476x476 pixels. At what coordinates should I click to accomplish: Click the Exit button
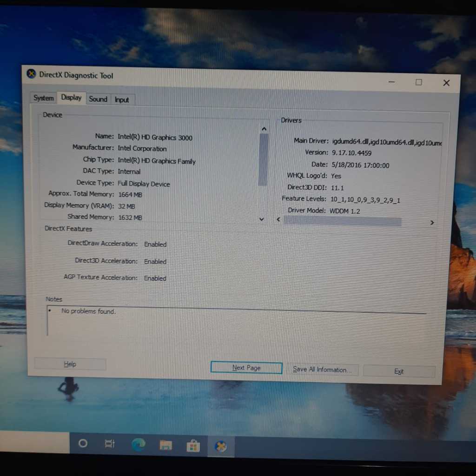tap(399, 371)
